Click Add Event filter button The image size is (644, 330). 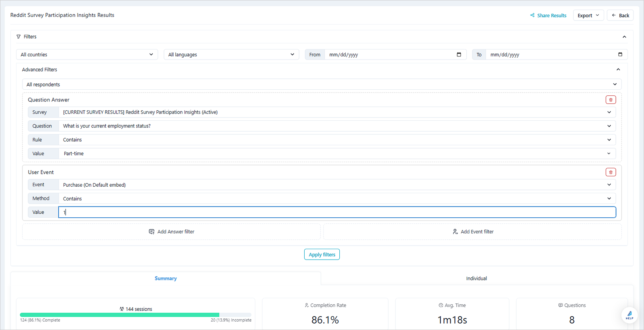pyautogui.click(x=473, y=232)
